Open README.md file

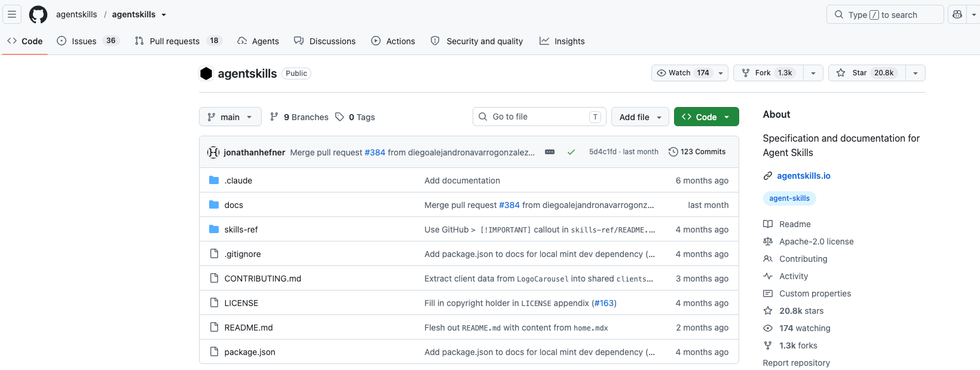coord(249,328)
